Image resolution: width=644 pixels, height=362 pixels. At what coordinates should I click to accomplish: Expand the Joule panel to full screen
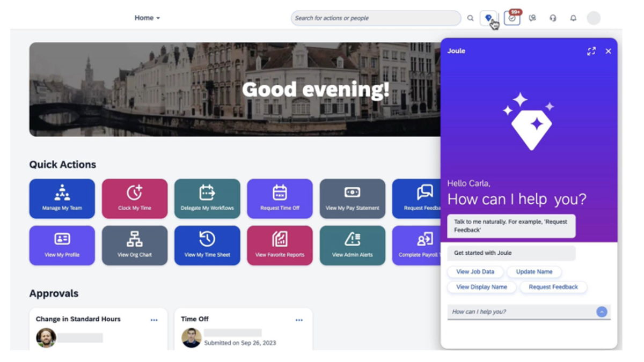591,51
